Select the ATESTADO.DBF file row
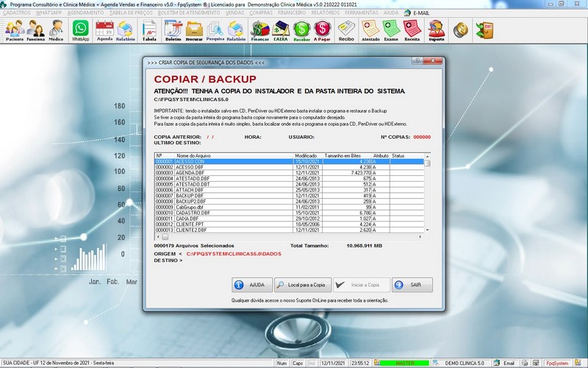Screen dimensions: 588x368 (x=289, y=179)
